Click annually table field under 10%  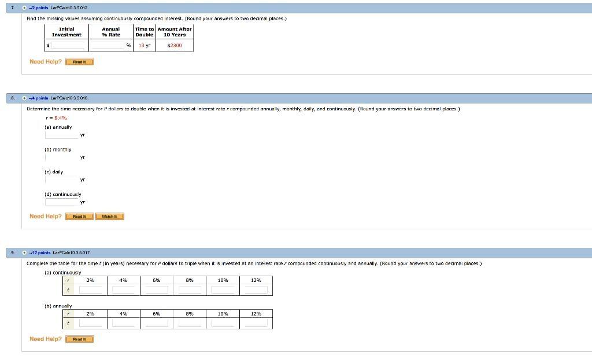click(223, 323)
